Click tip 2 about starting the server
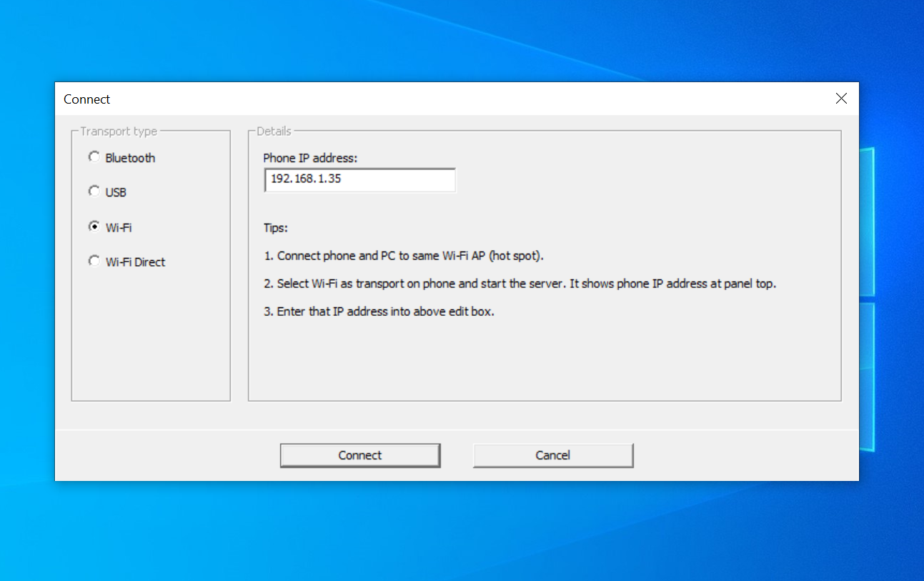924x581 pixels. [x=520, y=284]
